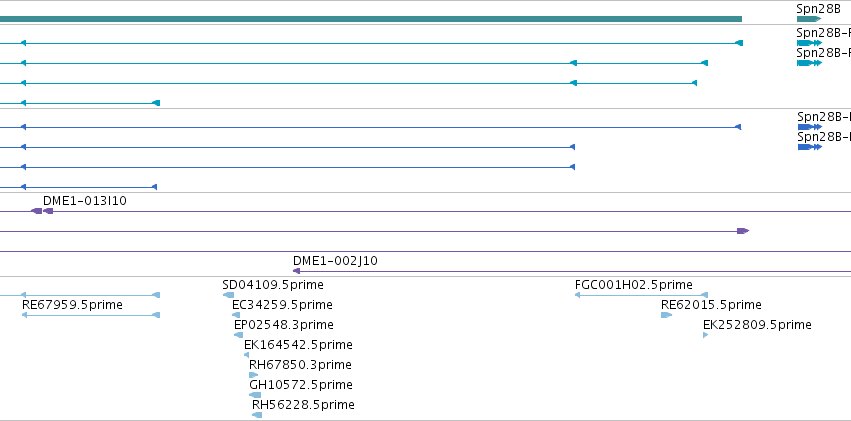Viewport: 851px width, 421px height.
Task: Select the RE67959.5prime label
Action: [72, 305]
